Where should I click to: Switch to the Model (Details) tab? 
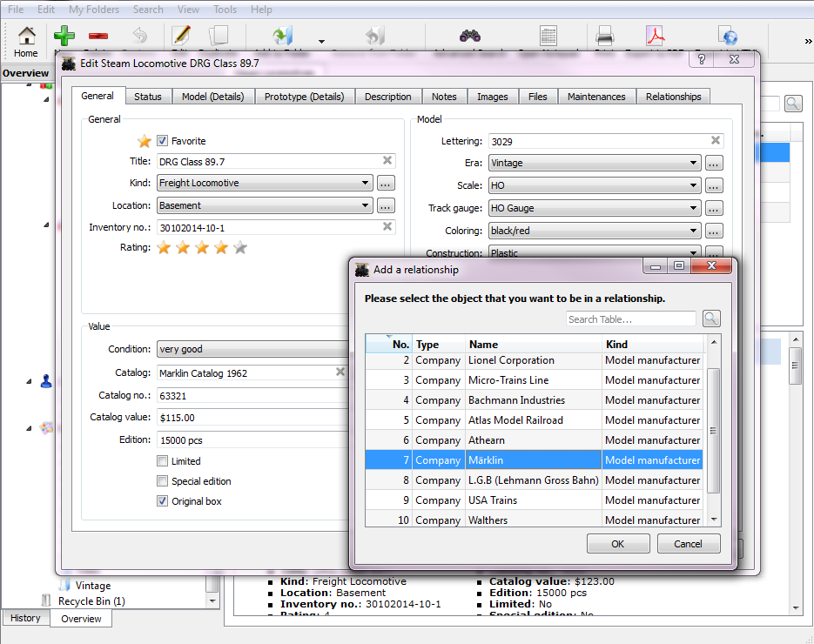coord(212,97)
